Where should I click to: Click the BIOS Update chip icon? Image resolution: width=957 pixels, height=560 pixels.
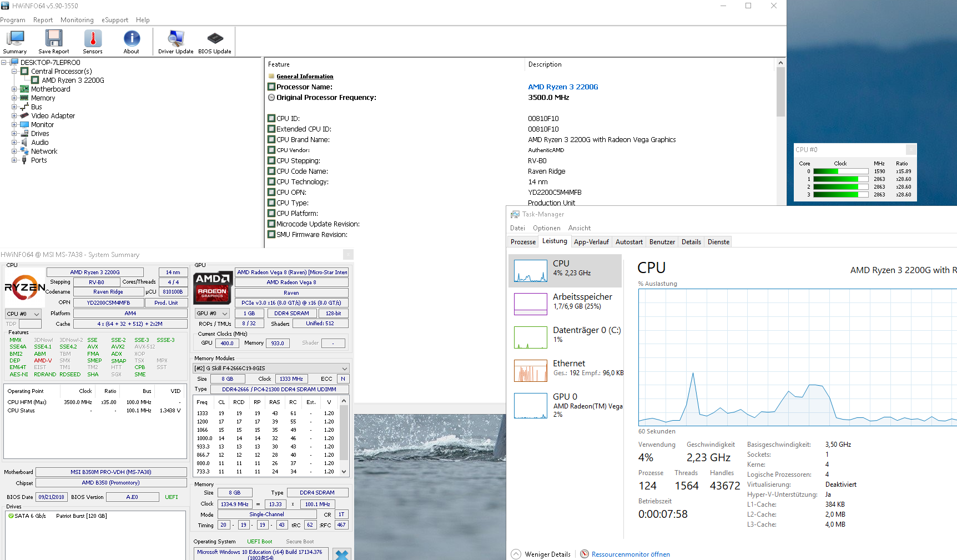pos(215,42)
